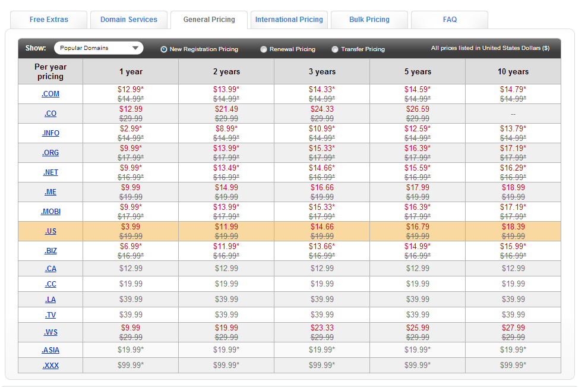This screenshot has width=588, height=387.
Task: Click the .CC domain link
Action: 50,284
